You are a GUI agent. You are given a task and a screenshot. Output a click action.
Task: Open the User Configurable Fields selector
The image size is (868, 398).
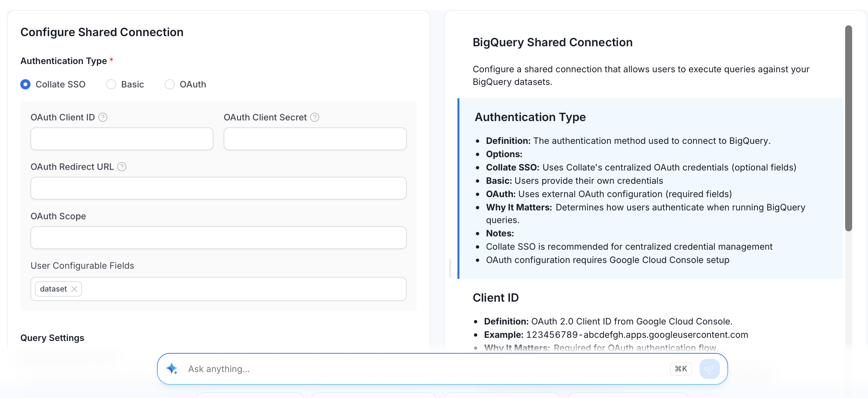coord(219,289)
